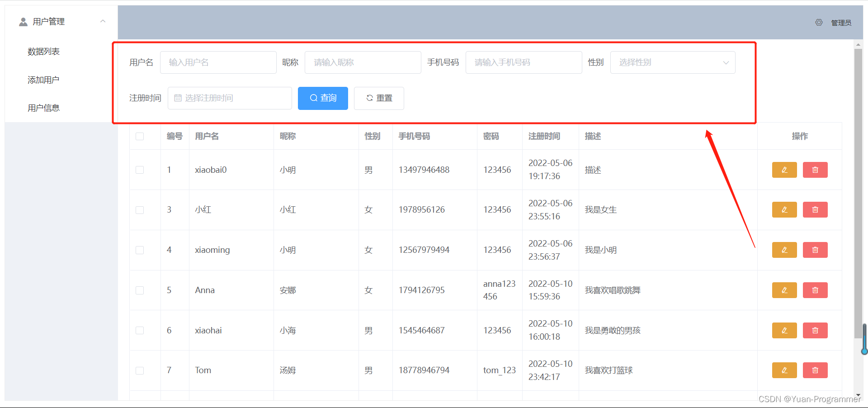Viewport: 868px width, 408px height.
Task: Click the scrollbar down arrow
Action: coord(858,395)
